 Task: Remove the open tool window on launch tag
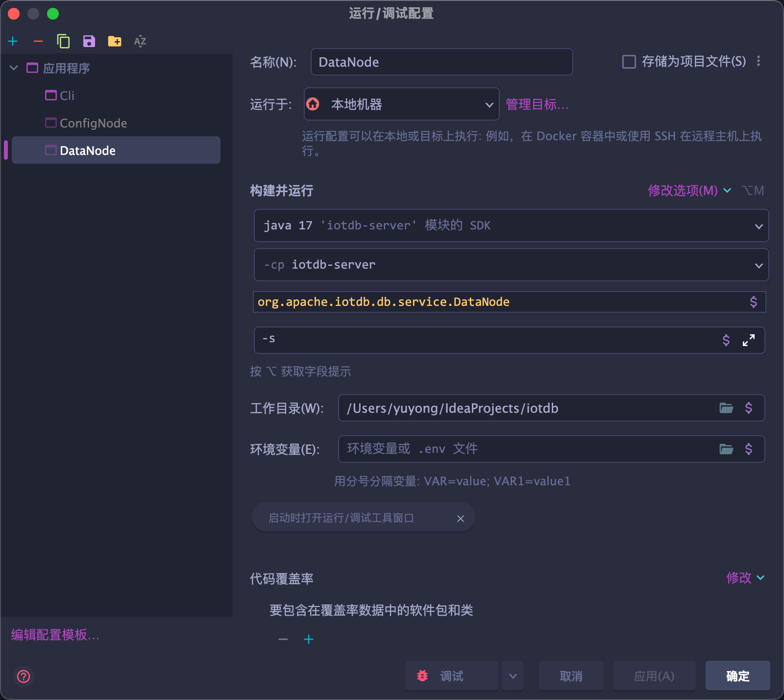click(460, 518)
